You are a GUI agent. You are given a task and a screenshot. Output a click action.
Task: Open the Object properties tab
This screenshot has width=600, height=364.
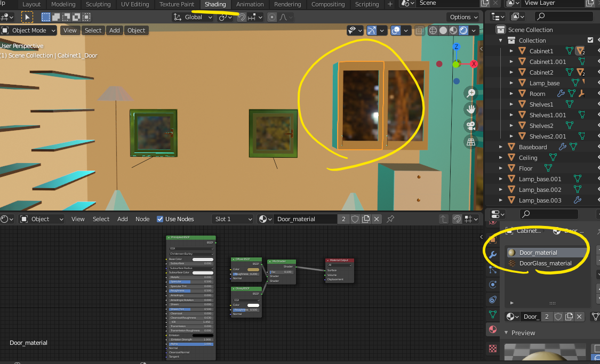click(493, 240)
